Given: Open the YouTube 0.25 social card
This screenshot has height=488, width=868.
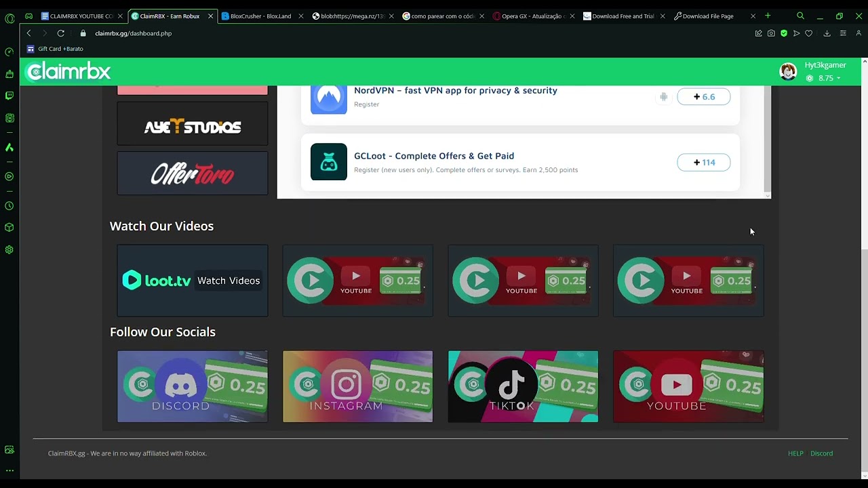Looking at the screenshot, I should pyautogui.click(x=688, y=386).
